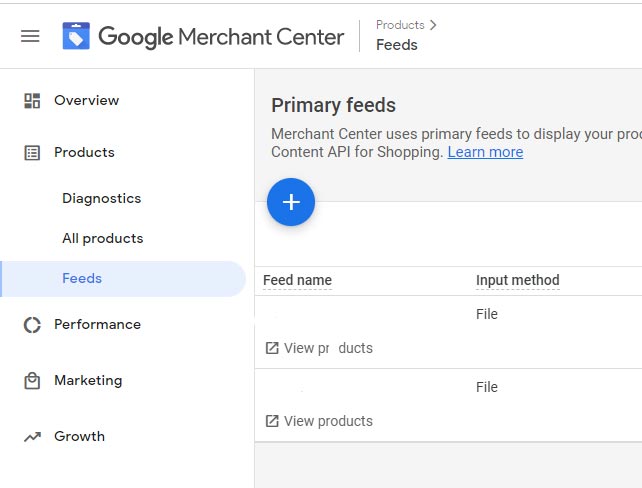This screenshot has height=488, width=642.
Task: Click the Performance ring icon
Action: [32, 325]
